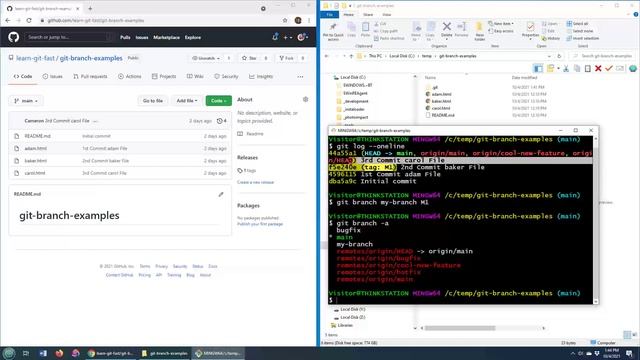Image resolution: width=640 pixels, height=360 pixels.
Task: Reload the page in Chrome
Action: [29, 20]
